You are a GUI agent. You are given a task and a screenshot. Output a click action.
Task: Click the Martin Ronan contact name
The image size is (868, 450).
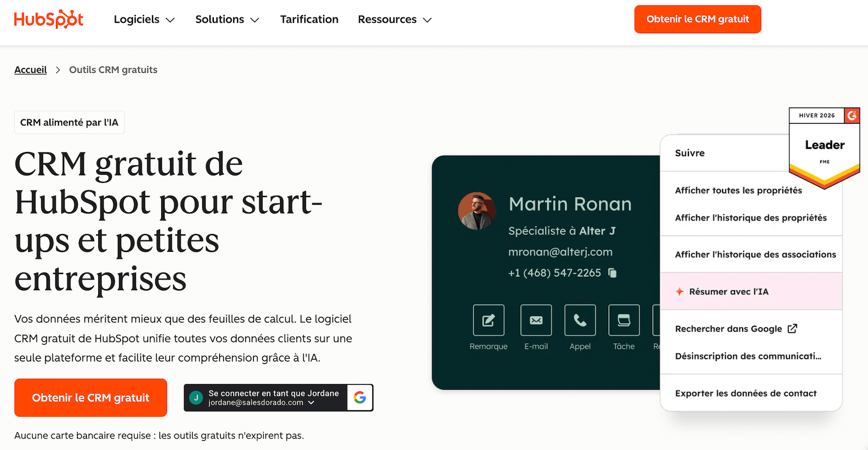click(570, 204)
